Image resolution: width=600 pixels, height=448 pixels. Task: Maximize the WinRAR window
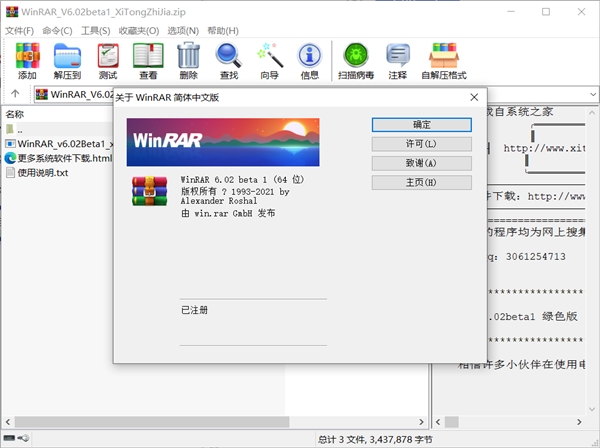pyautogui.click(x=546, y=12)
